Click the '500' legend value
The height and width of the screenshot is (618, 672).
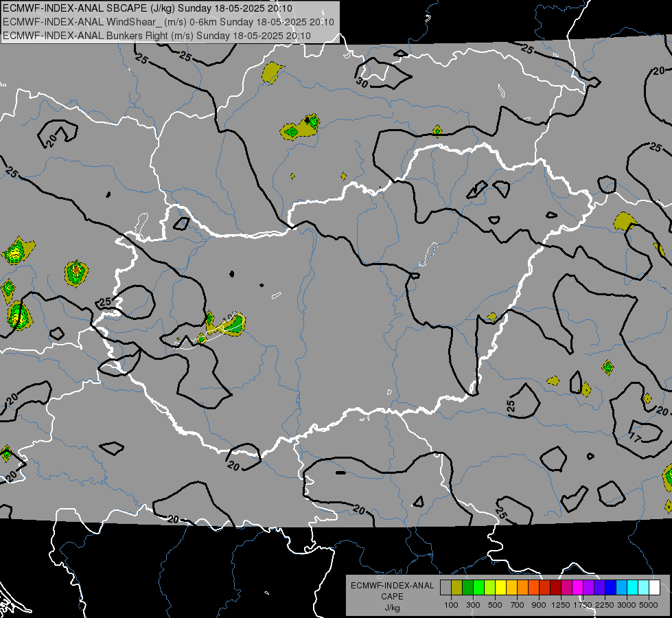click(x=495, y=605)
